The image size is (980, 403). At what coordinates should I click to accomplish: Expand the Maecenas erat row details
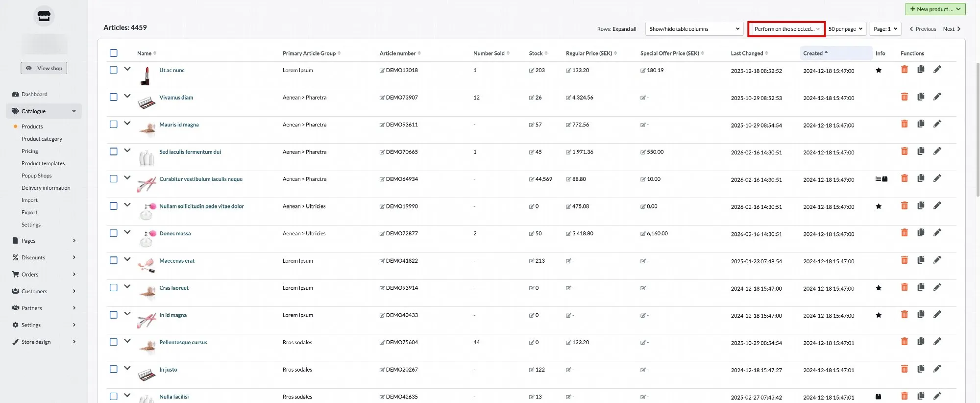pos(127,259)
